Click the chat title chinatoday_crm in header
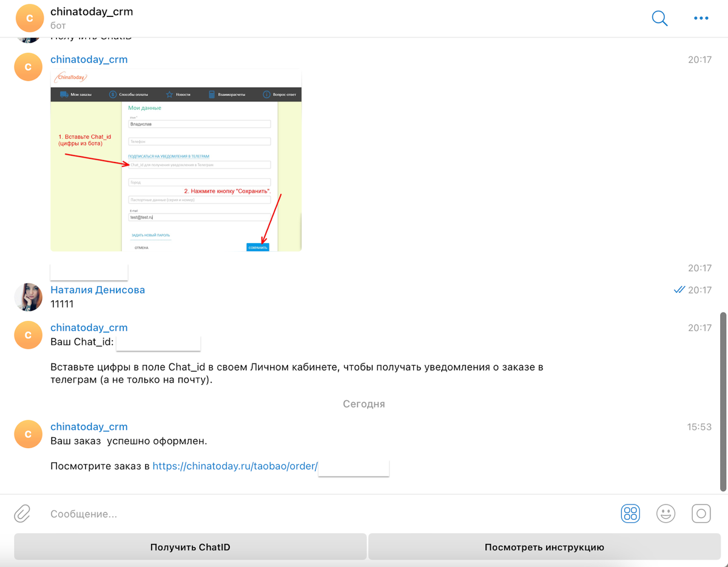This screenshot has width=728, height=567. click(92, 12)
